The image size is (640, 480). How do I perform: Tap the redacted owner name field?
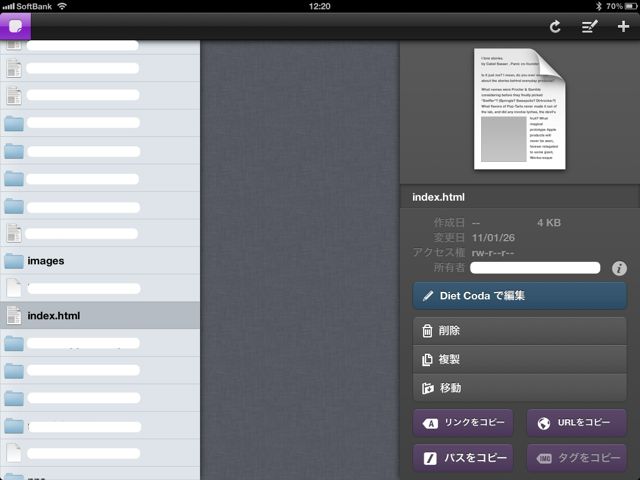[x=535, y=268]
